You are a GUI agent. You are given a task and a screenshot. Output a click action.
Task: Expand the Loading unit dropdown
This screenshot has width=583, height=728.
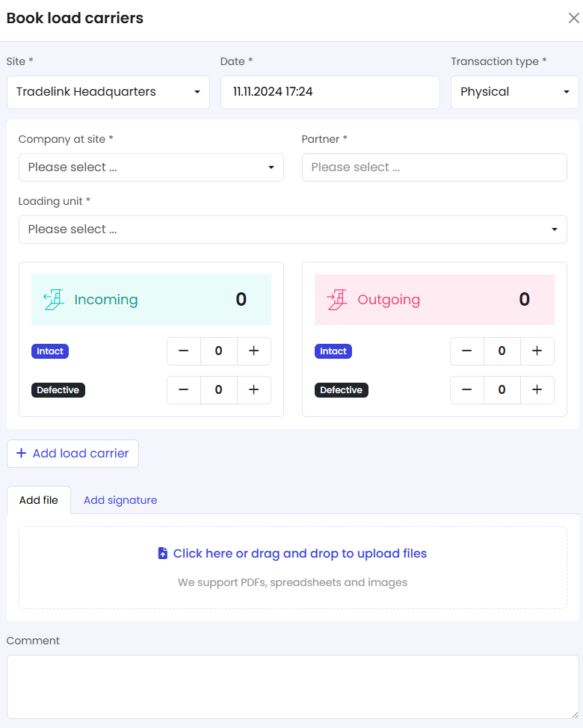click(292, 229)
